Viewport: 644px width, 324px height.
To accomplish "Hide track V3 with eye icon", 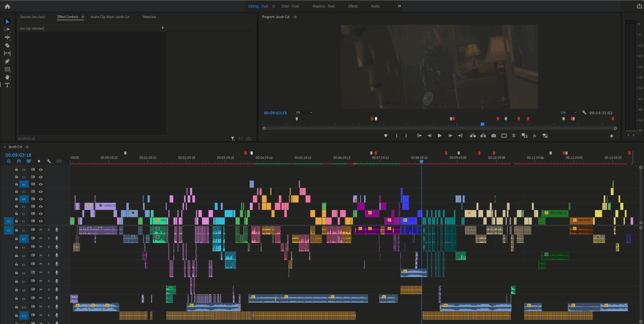I will tap(41, 207).
